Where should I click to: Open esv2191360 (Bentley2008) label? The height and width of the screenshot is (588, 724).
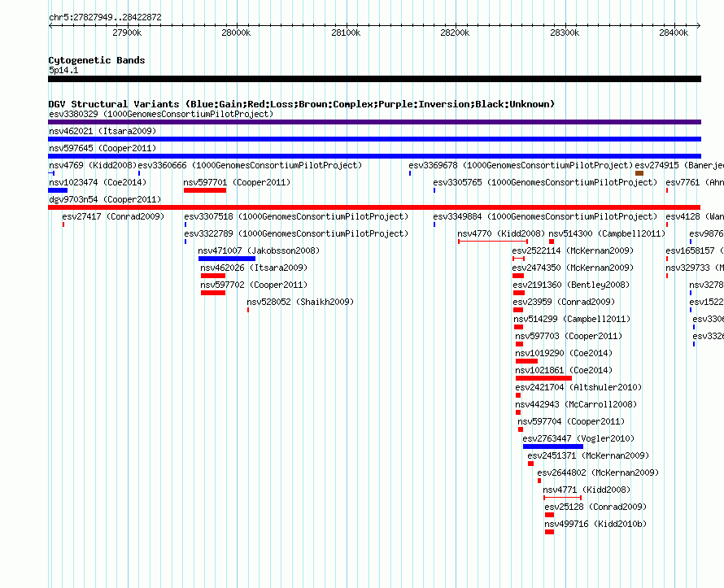point(571,285)
